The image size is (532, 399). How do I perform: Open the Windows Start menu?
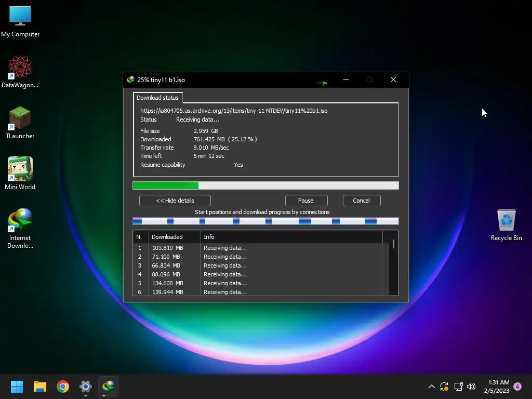[x=17, y=387]
